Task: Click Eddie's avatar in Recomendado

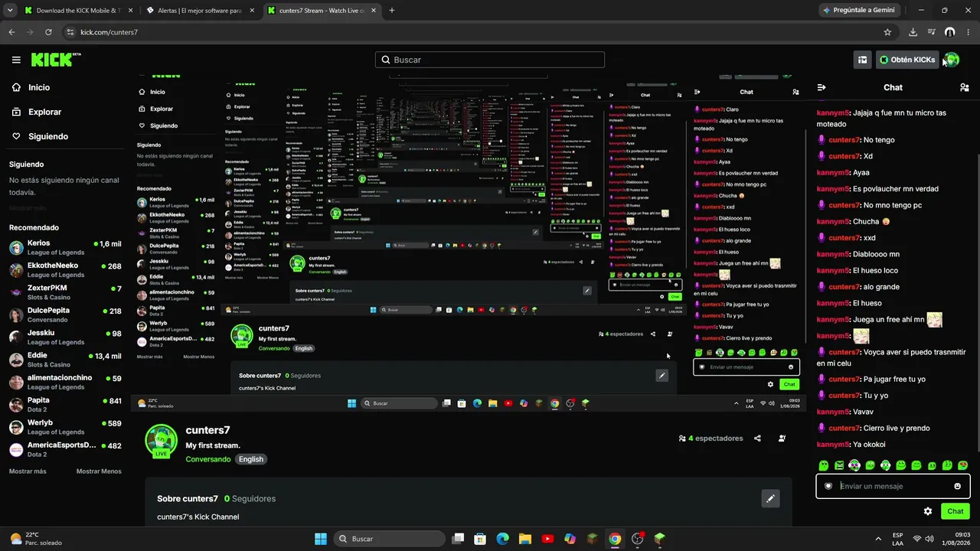Action: pyautogui.click(x=16, y=360)
